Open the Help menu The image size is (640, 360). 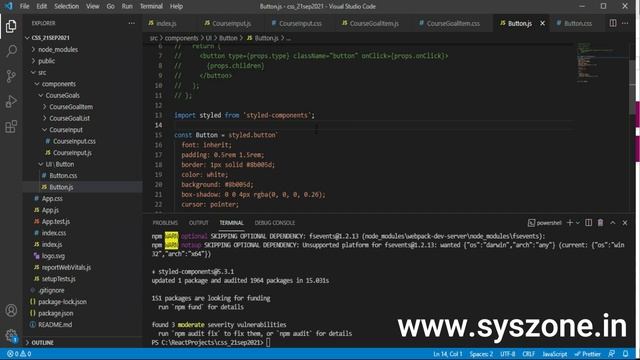pos(176,6)
